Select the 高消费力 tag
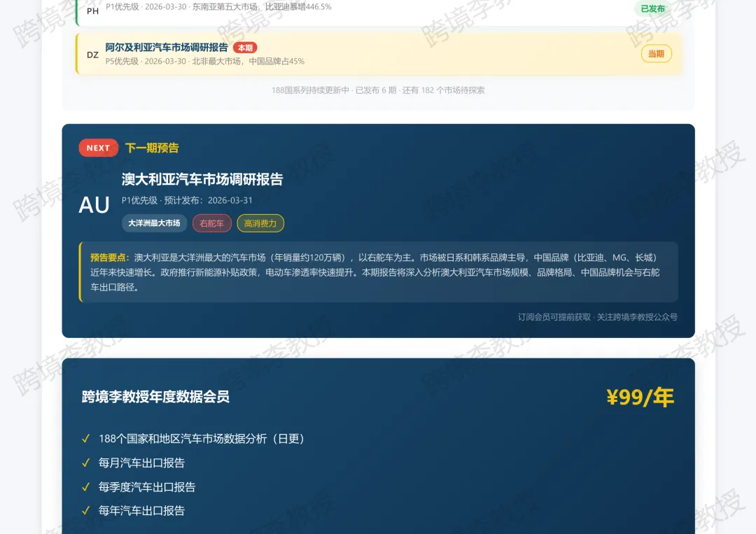Screen dimensions: 756x534 point(260,223)
